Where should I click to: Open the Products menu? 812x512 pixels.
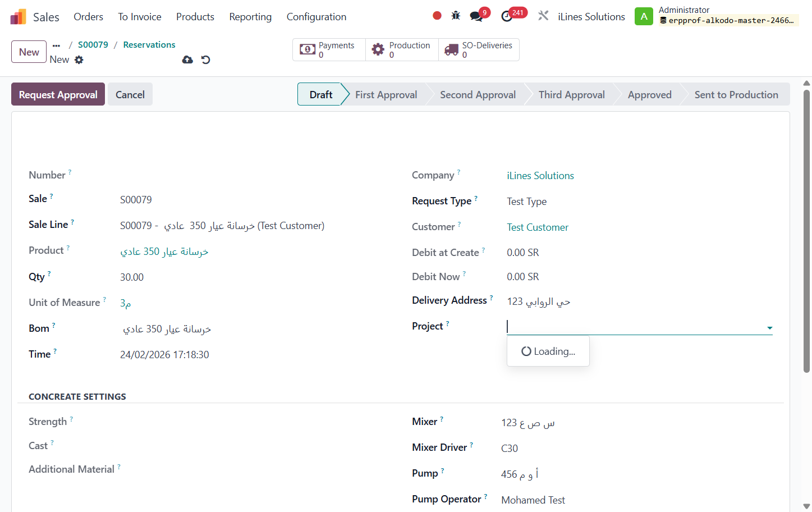pyautogui.click(x=195, y=17)
